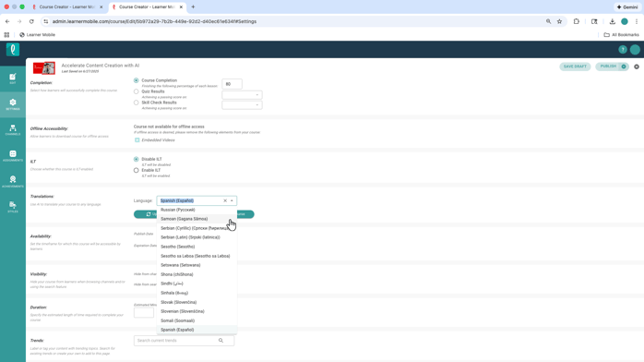Screen dimensions: 644x362
Task: Choose Serbian (Latin) language
Action: tap(197, 237)
